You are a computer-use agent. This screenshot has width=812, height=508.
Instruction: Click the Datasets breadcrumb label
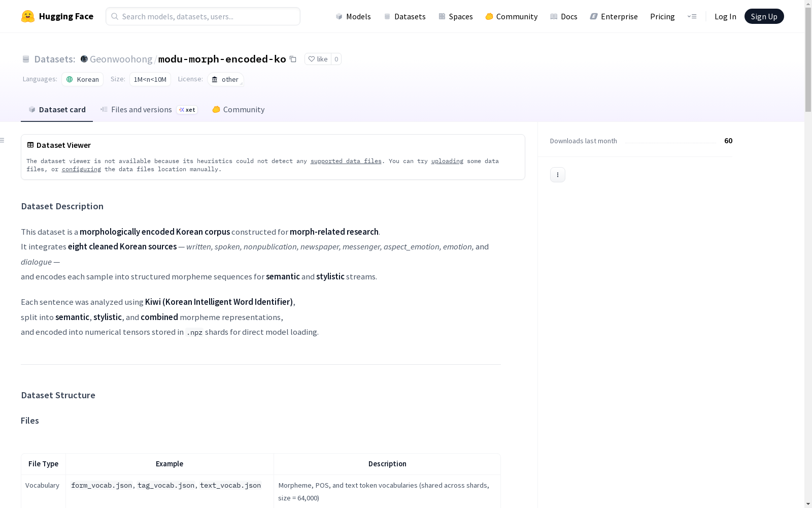point(54,59)
